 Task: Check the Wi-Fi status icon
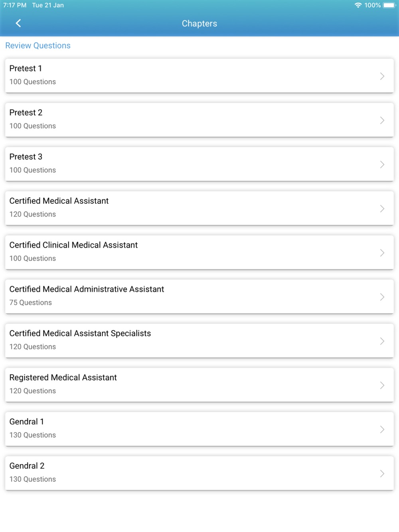pyautogui.click(x=358, y=5)
